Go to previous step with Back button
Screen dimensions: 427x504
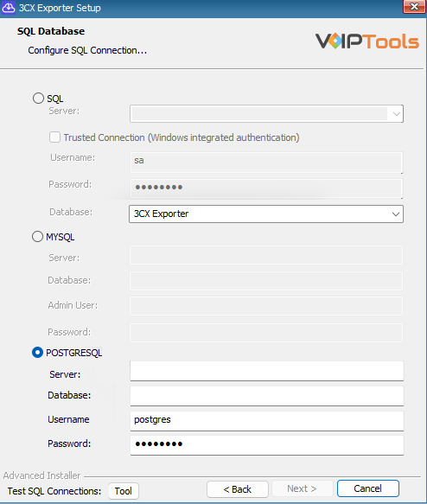(x=238, y=489)
